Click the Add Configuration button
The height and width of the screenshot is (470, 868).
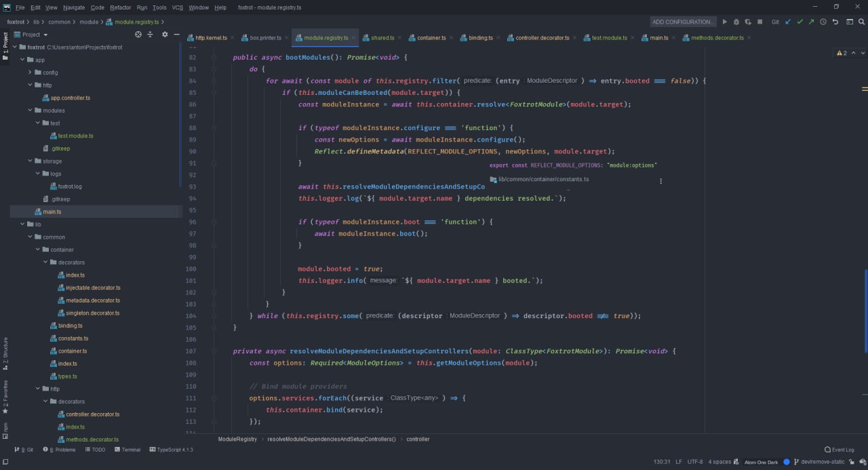pos(682,22)
